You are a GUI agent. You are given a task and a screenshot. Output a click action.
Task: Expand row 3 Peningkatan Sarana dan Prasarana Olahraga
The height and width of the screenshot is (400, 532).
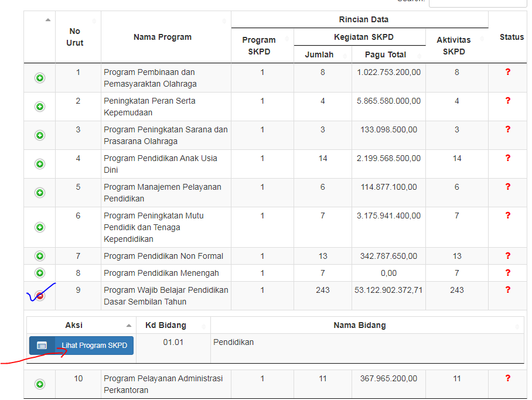click(40, 135)
